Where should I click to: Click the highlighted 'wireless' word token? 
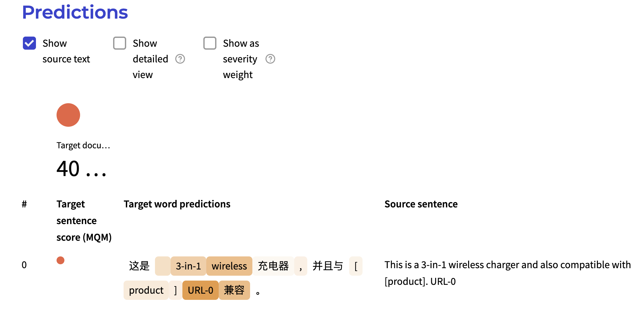(229, 266)
